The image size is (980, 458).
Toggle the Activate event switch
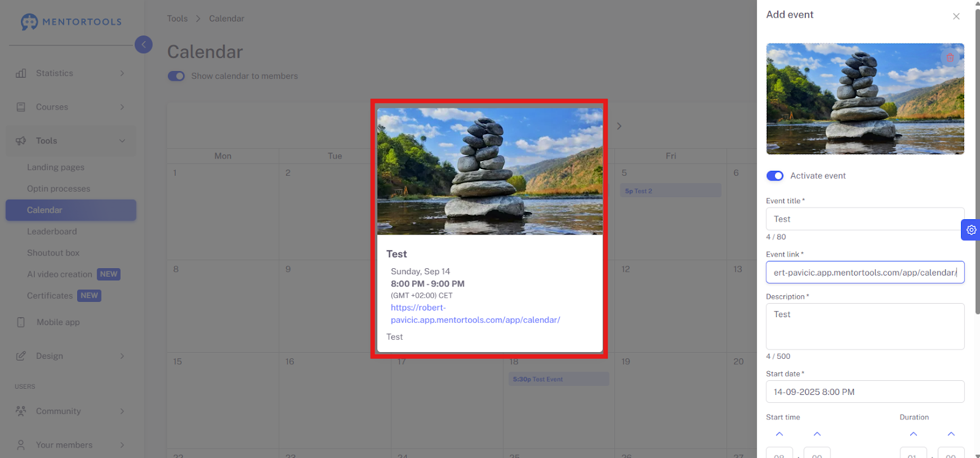(775, 176)
